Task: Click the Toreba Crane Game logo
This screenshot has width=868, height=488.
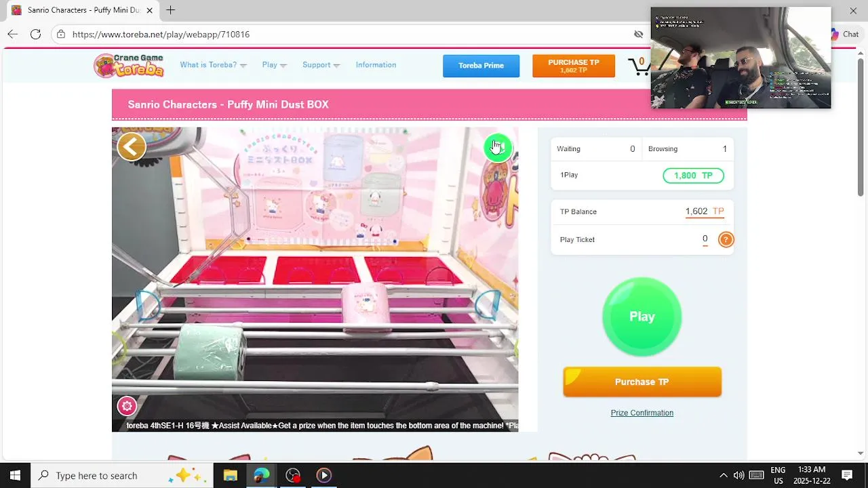Action: pos(130,65)
